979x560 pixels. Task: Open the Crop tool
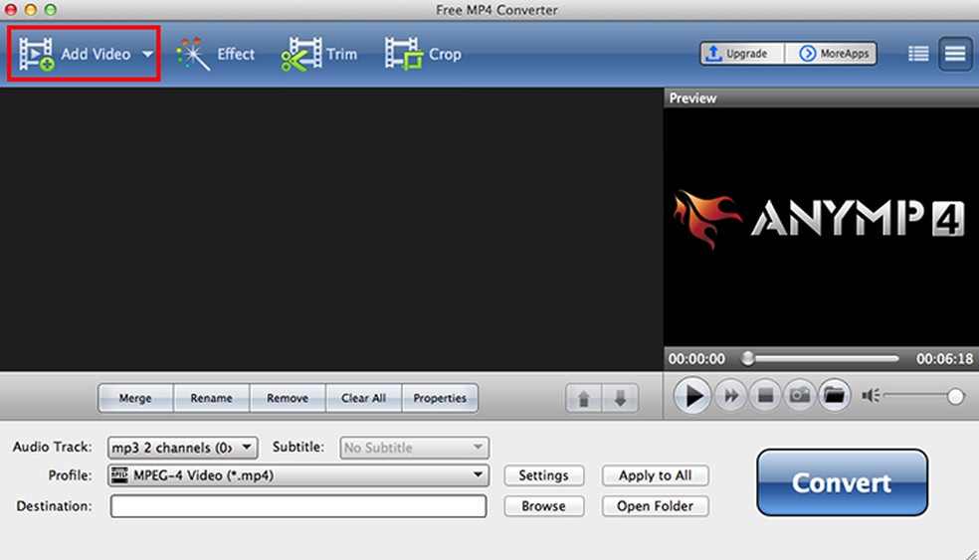tap(423, 55)
